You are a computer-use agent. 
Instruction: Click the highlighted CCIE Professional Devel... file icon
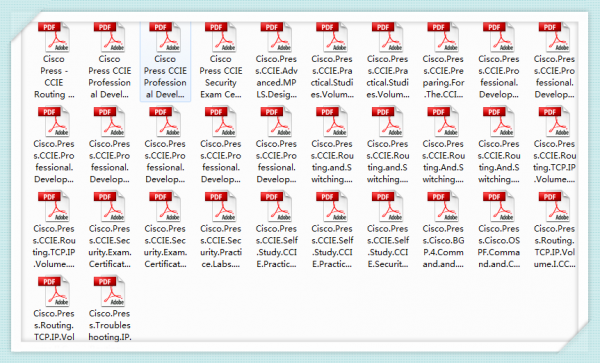point(165,37)
